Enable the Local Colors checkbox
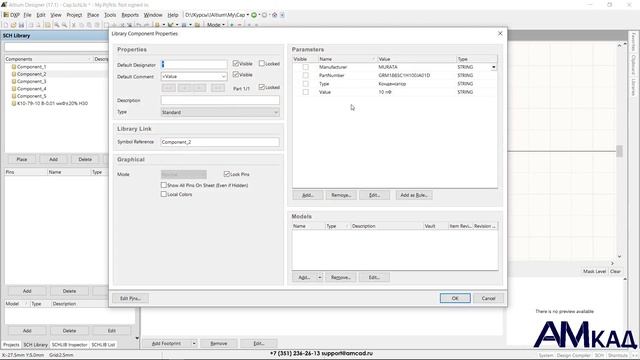Image resolution: width=640 pixels, height=360 pixels. [x=164, y=194]
